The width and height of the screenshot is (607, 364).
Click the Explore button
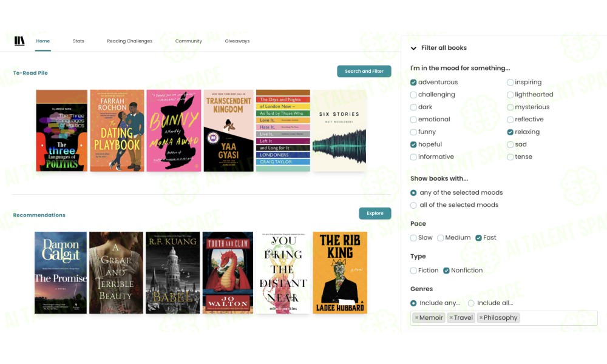pyautogui.click(x=375, y=213)
